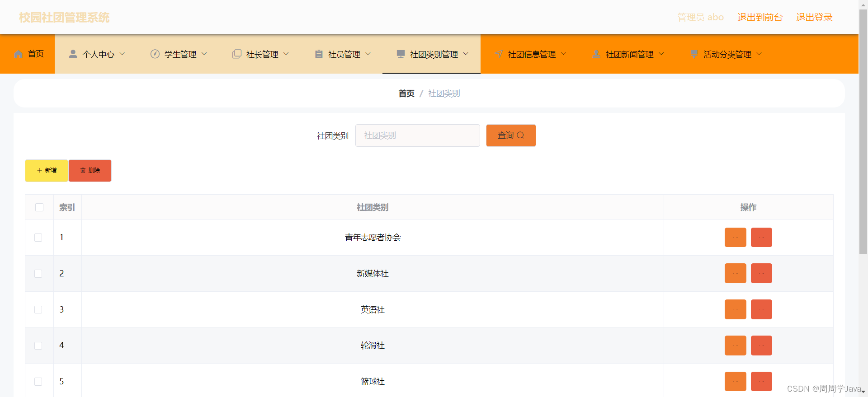Click orange action button for 轮滑社
868x397 pixels.
tap(735, 346)
